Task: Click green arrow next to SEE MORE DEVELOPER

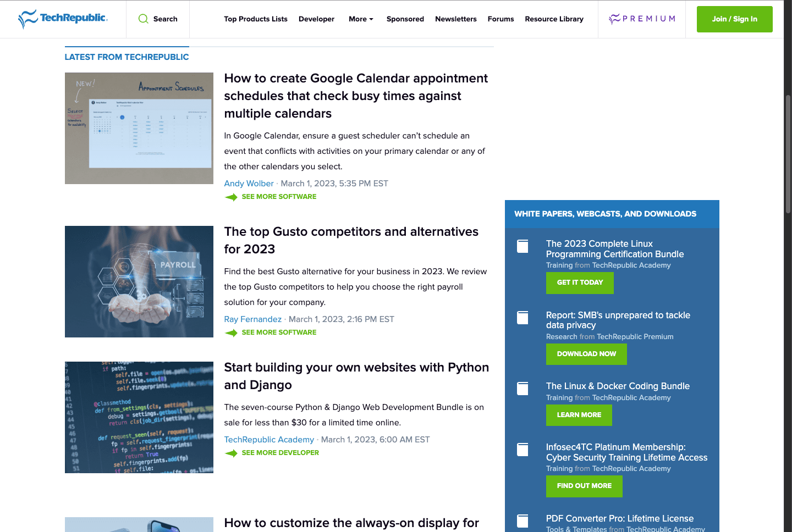Action: 231,453
